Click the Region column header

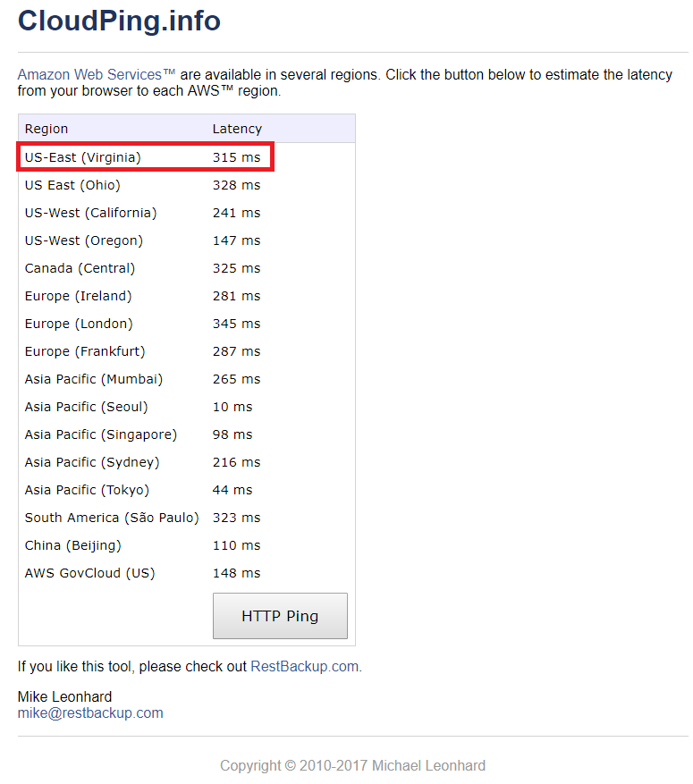coord(46,129)
